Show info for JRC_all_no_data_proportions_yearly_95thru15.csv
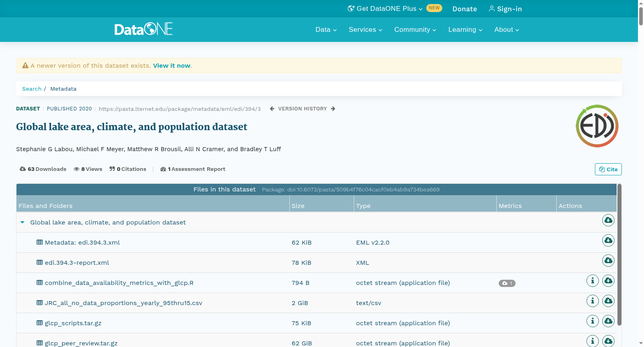The height and width of the screenshot is (347, 644). (592, 301)
